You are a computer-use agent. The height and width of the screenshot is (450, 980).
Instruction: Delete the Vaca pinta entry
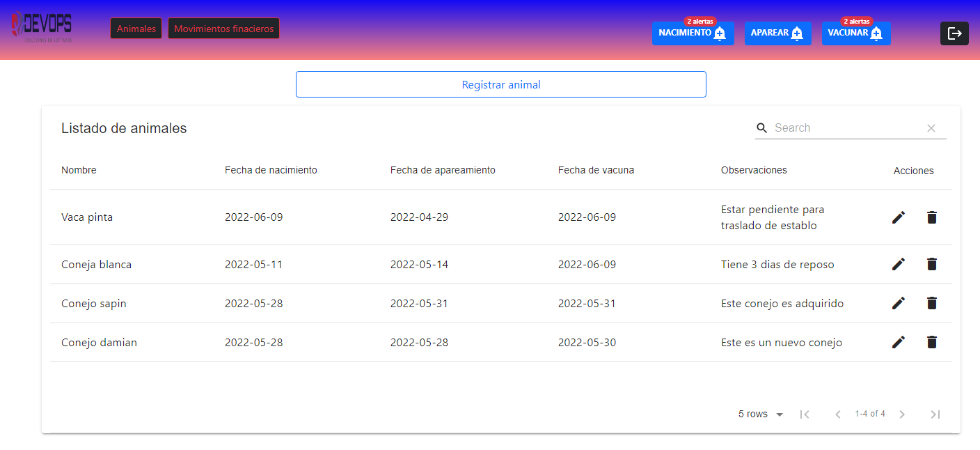pos(932,217)
